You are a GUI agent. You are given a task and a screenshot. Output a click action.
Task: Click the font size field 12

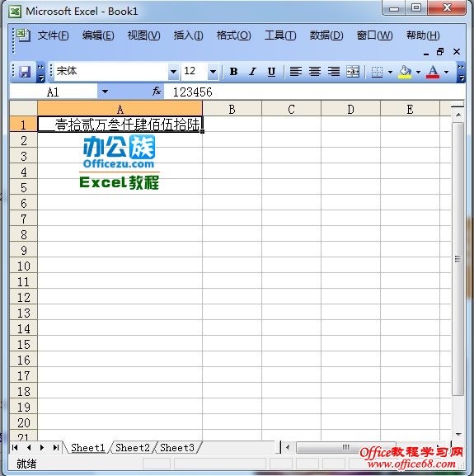[195, 72]
